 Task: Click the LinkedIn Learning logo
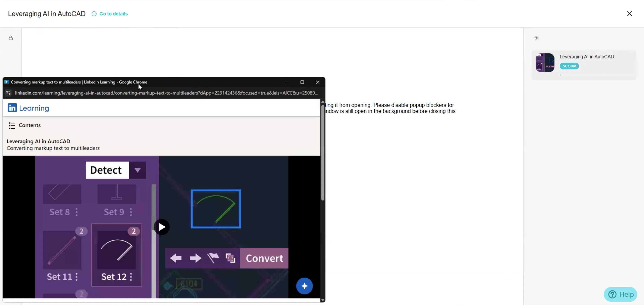tap(28, 108)
